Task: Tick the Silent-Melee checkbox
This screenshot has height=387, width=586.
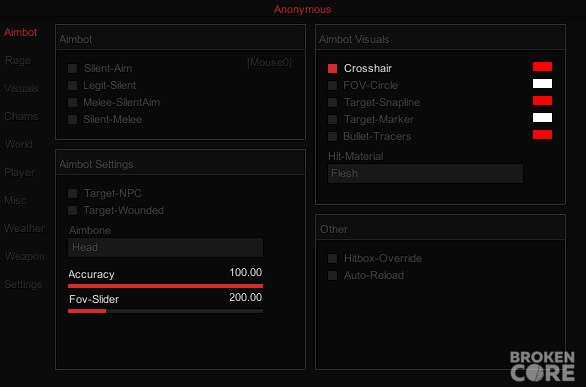Action: pyautogui.click(x=73, y=120)
